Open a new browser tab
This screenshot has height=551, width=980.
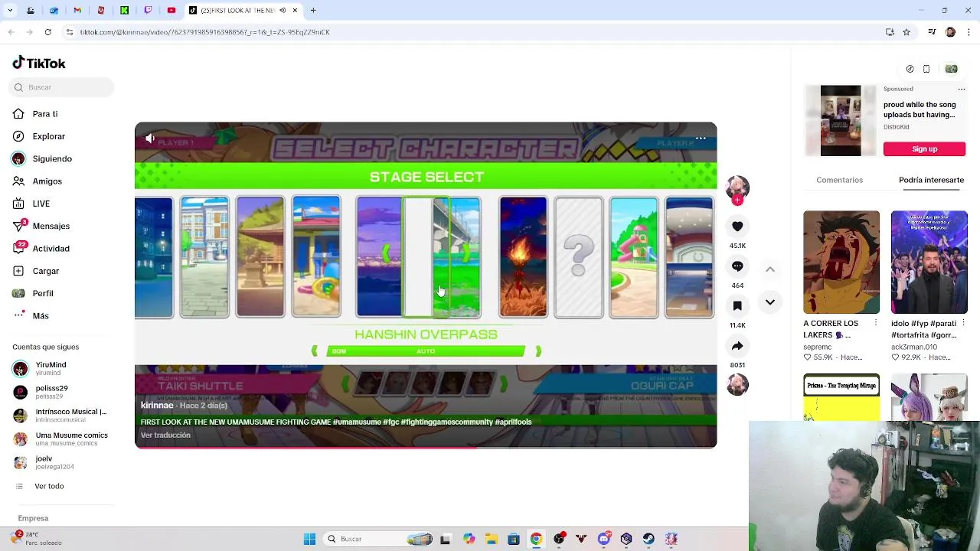pos(313,11)
